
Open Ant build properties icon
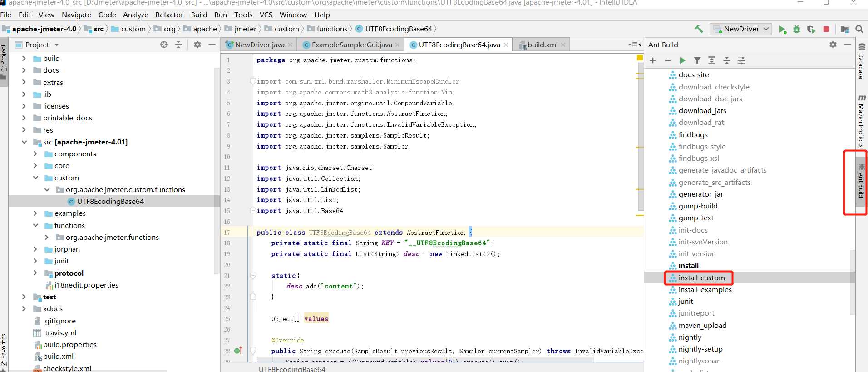click(741, 60)
